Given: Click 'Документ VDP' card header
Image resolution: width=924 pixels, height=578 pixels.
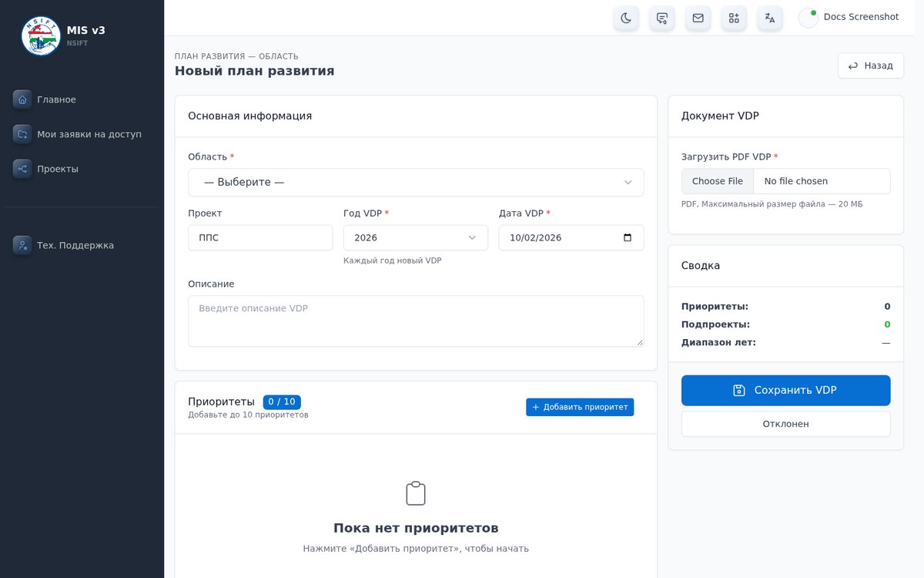Looking at the screenshot, I should (720, 116).
